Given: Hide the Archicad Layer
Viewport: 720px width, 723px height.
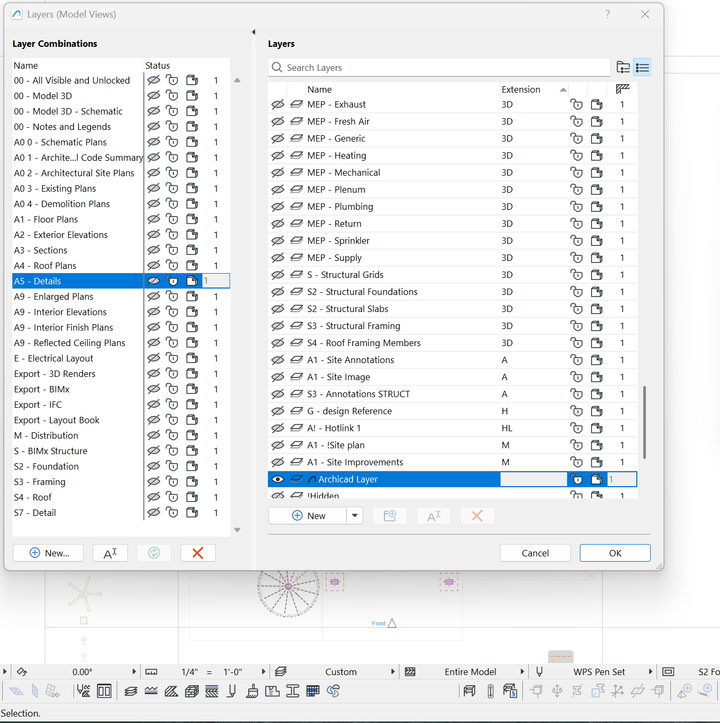Looking at the screenshot, I should [277, 479].
